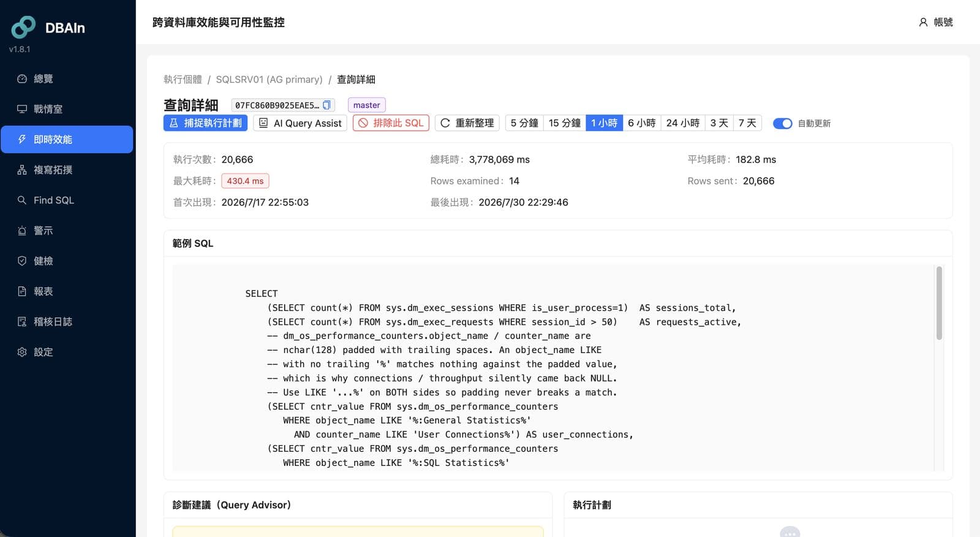Click 平均耗時 value 182.8 ms
Screen dimensions: 980x537
tap(756, 159)
